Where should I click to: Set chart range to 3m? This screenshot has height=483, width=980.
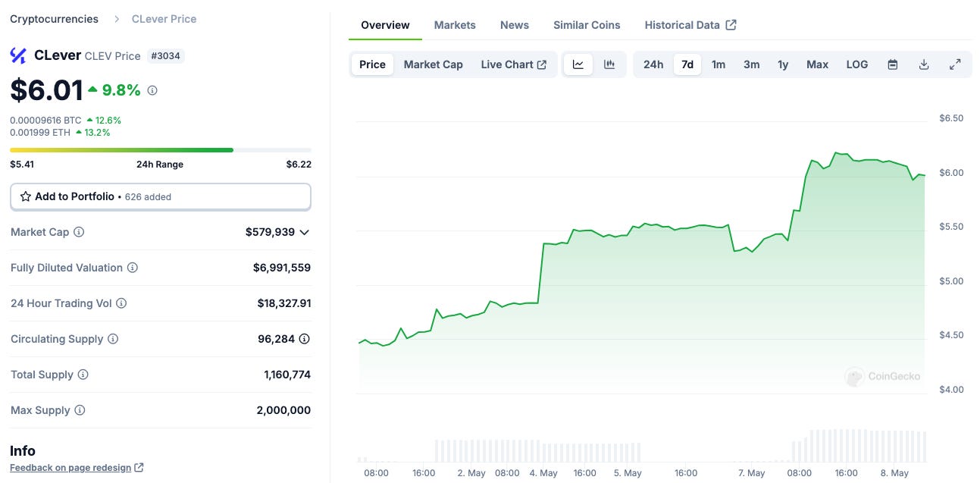tap(751, 64)
